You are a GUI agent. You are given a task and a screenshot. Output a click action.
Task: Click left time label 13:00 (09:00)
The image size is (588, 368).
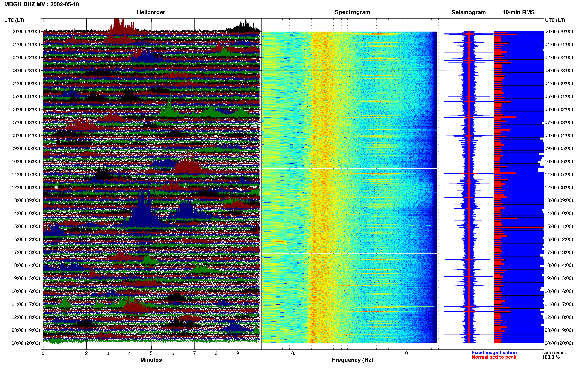[26, 200]
